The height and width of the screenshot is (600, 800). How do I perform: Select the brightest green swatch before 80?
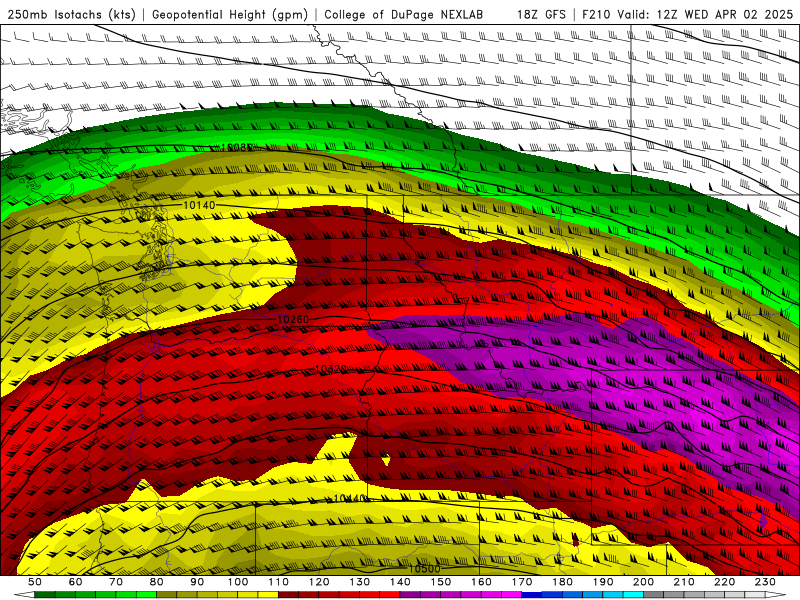coord(146,595)
